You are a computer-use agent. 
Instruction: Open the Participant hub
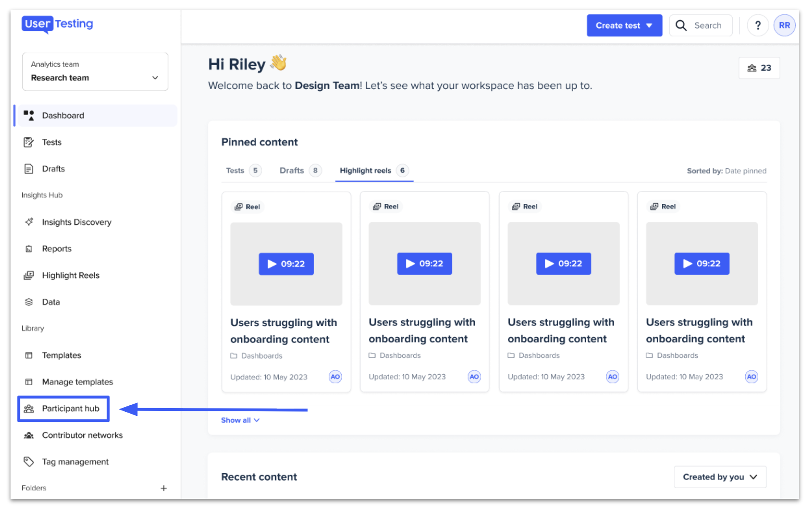[x=63, y=408]
